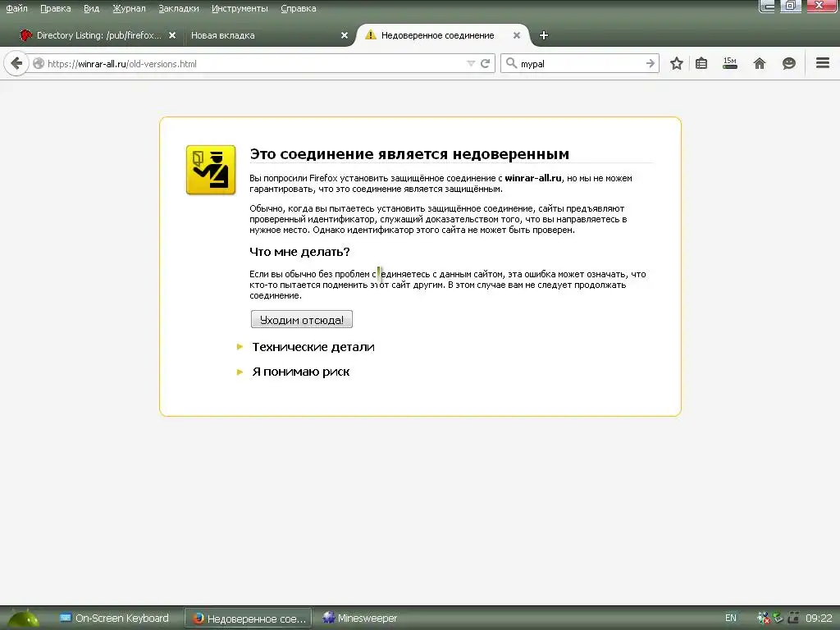The height and width of the screenshot is (630, 840).
Task: Click the warning icon on active tab
Action: (370, 35)
